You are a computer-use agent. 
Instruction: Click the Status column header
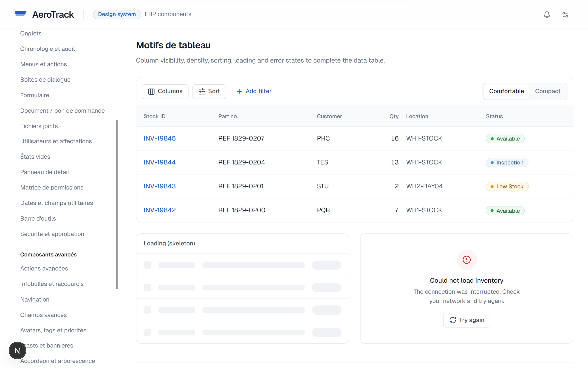point(494,116)
